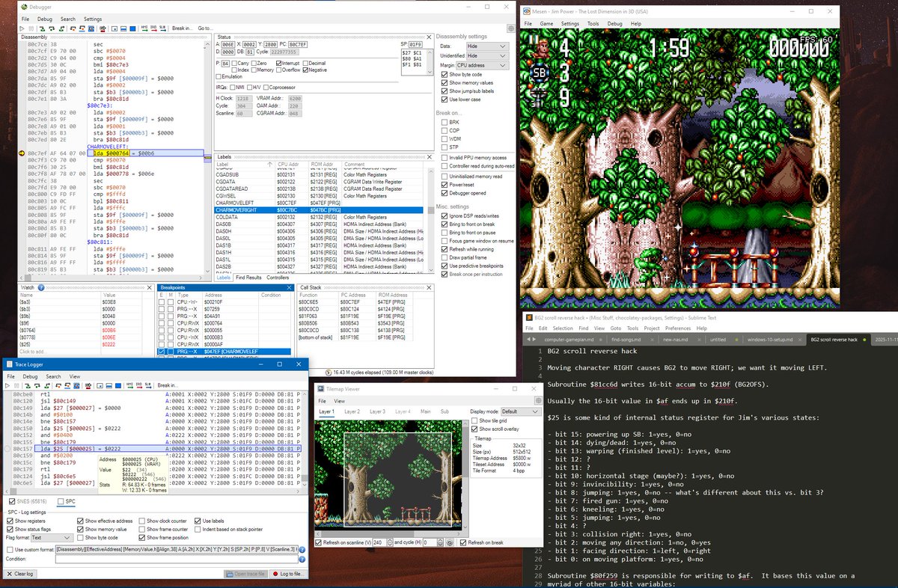Image resolution: width=898 pixels, height=588 pixels.
Task: Click Step Into icon in Debugger toolbar
Action: click(42, 28)
